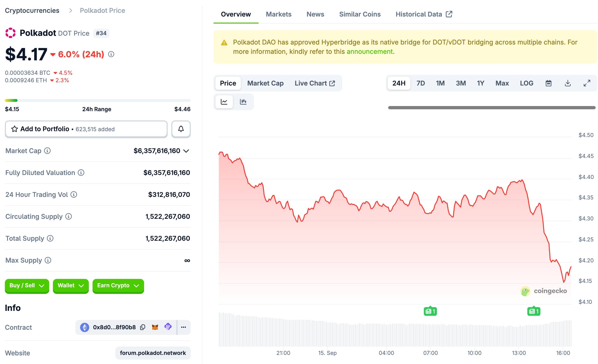Download chart data icon
This screenshot has height=364, width=598.
pyautogui.click(x=568, y=83)
